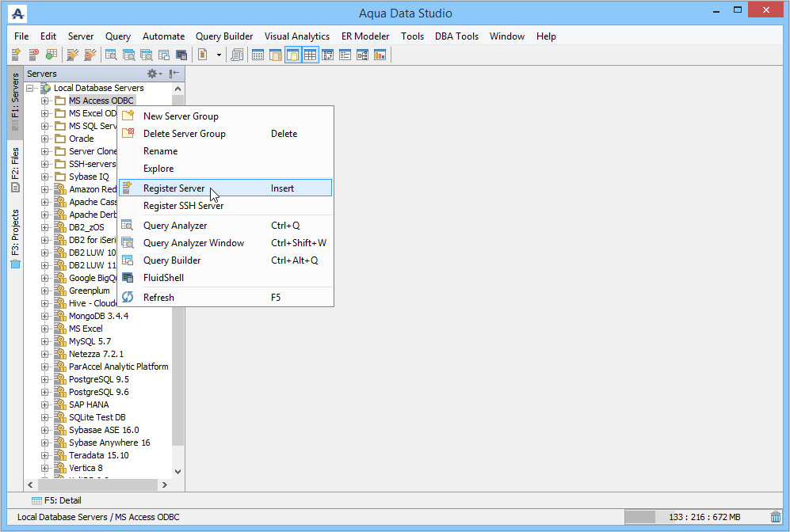Open Query Analyzer from the toolbar
Image resolution: width=790 pixels, height=532 pixels.
tap(111, 55)
